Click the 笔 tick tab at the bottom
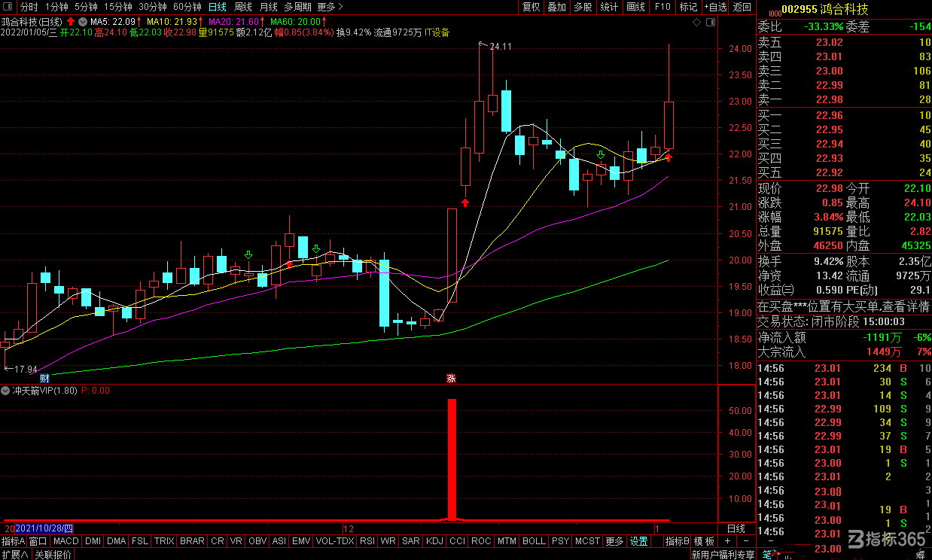 point(769,555)
